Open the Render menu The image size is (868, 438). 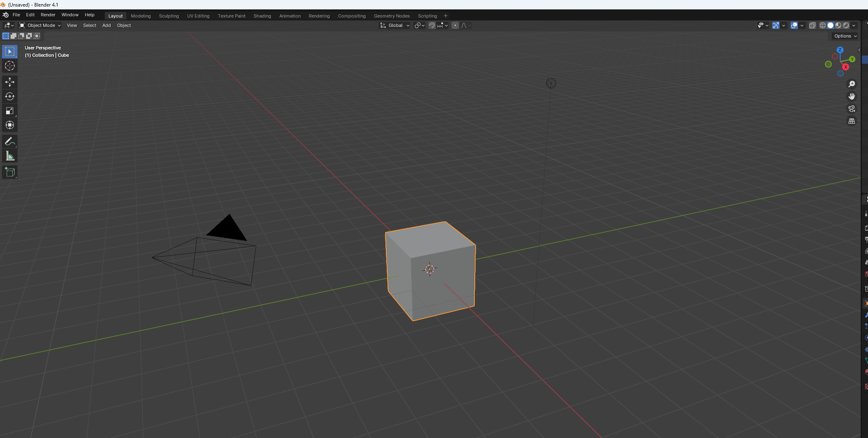coord(48,15)
